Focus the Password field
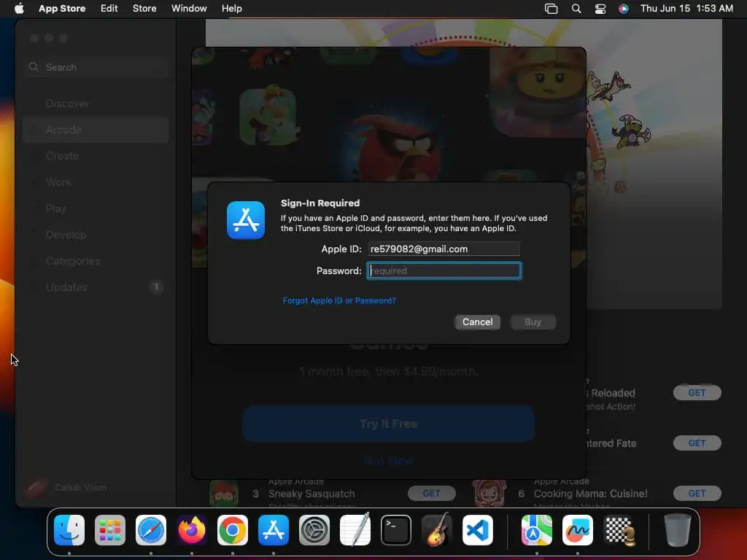The image size is (747, 560). (x=444, y=271)
